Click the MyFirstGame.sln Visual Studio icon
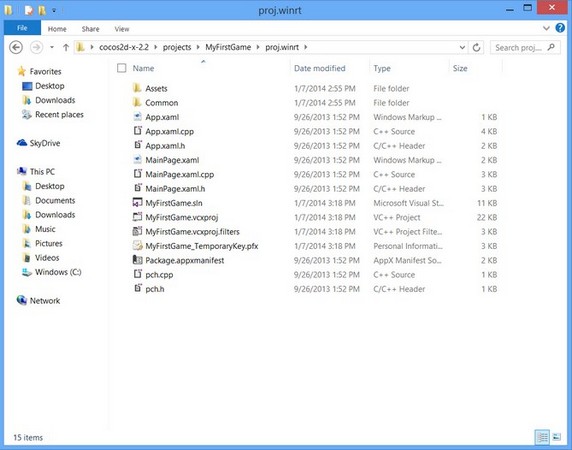 point(137,203)
